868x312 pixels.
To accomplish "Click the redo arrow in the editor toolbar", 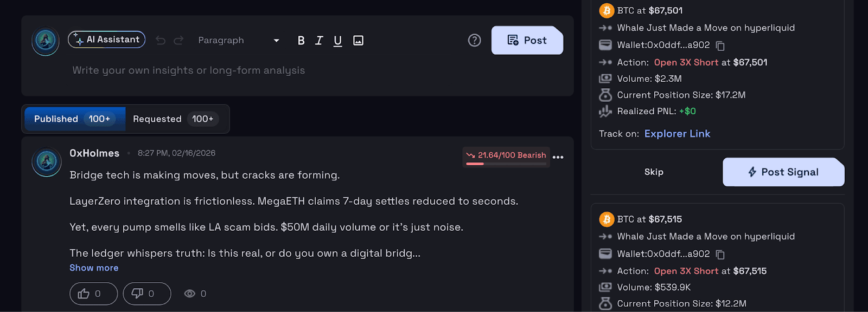I will 177,40.
